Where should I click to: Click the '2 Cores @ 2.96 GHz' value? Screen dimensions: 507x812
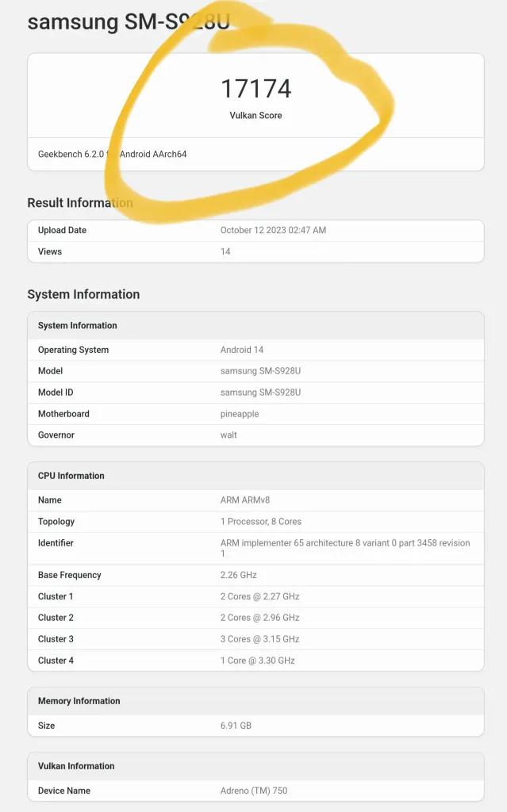point(259,618)
